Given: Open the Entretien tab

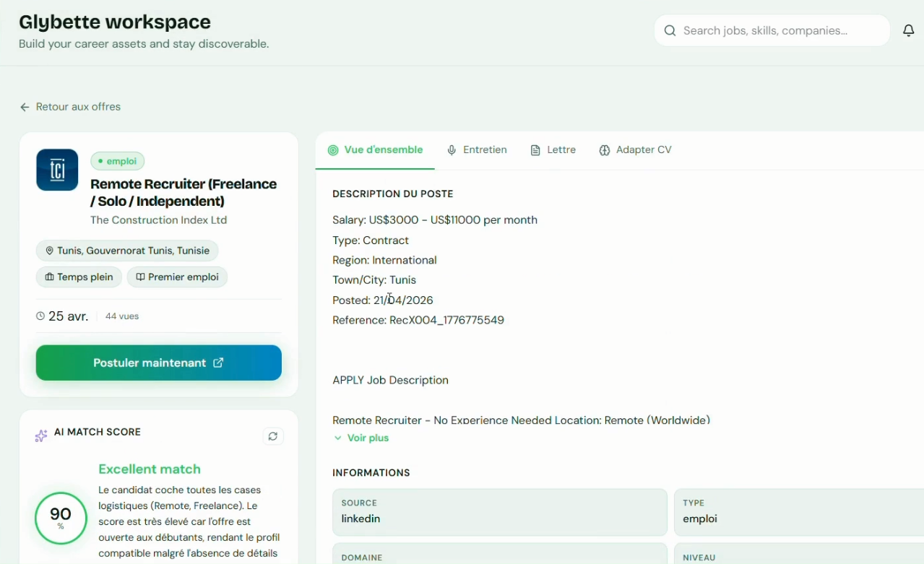Looking at the screenshot, I should [x=477, y=150].
